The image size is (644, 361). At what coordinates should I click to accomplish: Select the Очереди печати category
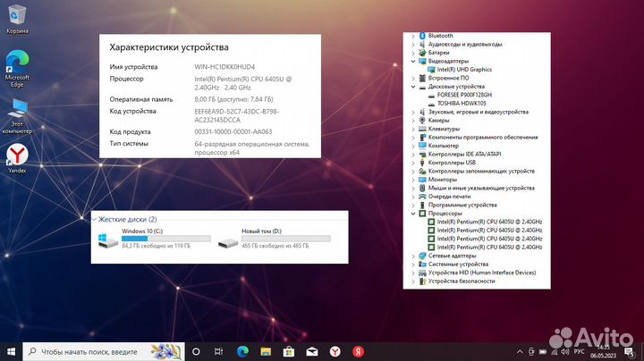449,197
